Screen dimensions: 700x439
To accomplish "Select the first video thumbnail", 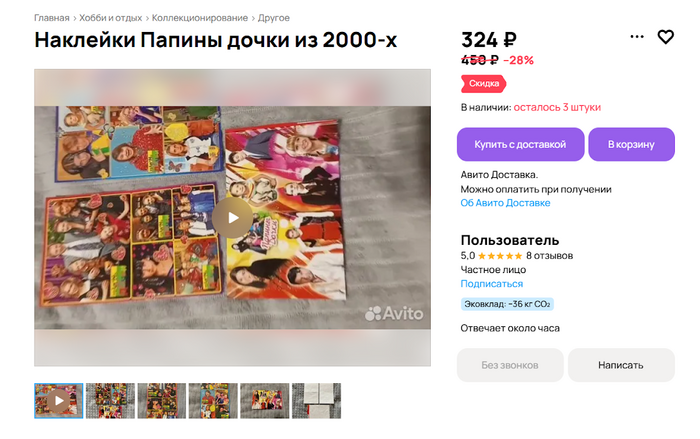I will (x=58, y=401).
